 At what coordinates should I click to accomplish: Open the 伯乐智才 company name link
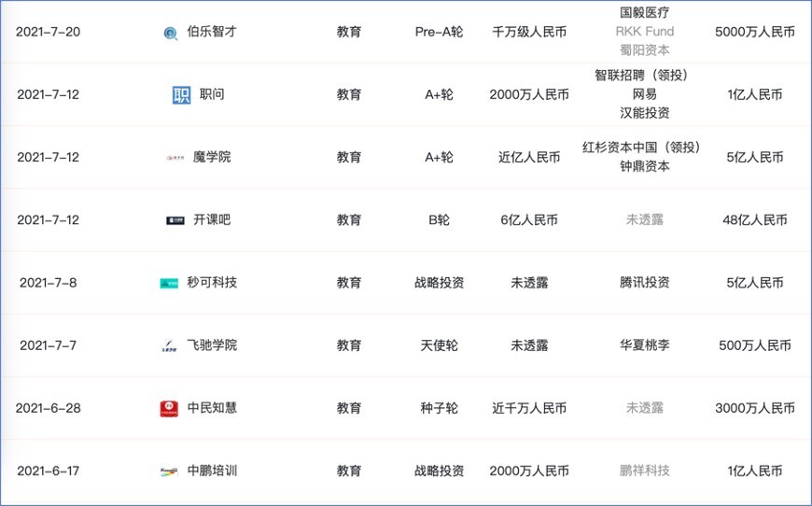[x=212, y=32]
